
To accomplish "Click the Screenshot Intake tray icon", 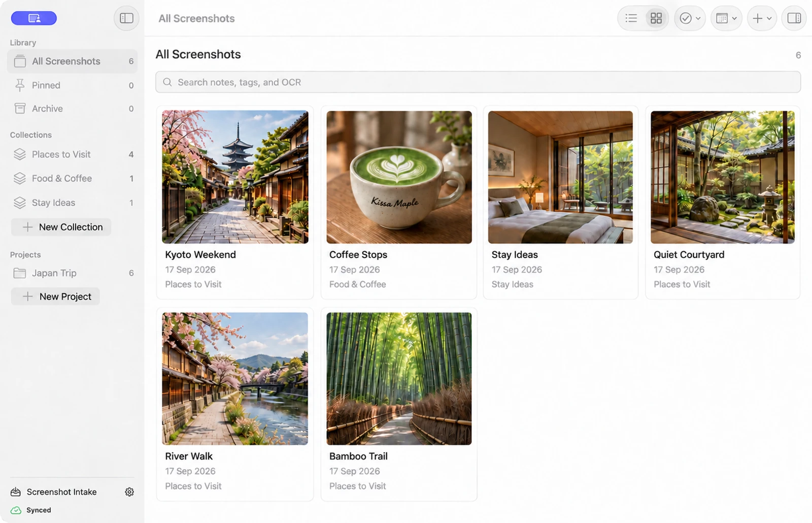I will [16, 492].
